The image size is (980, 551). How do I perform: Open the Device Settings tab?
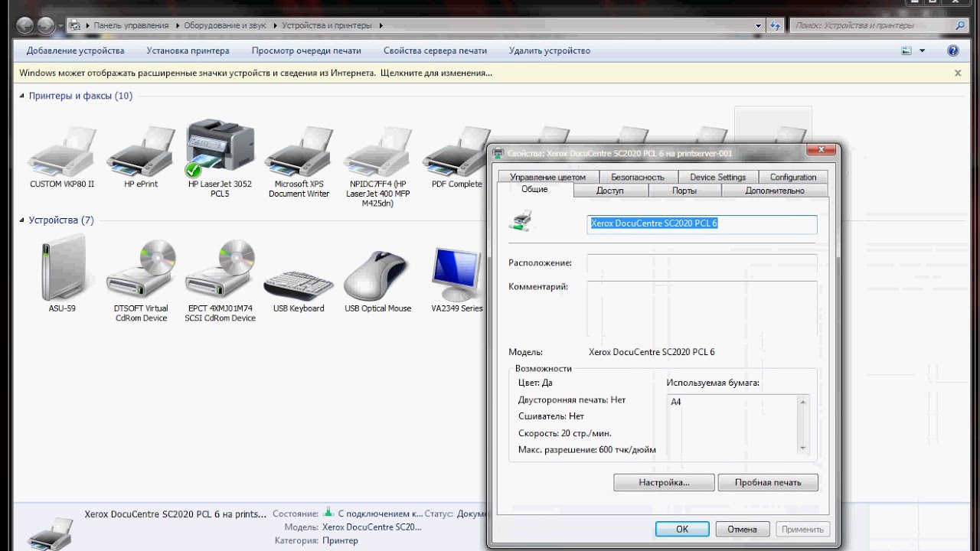pos(717,177)
